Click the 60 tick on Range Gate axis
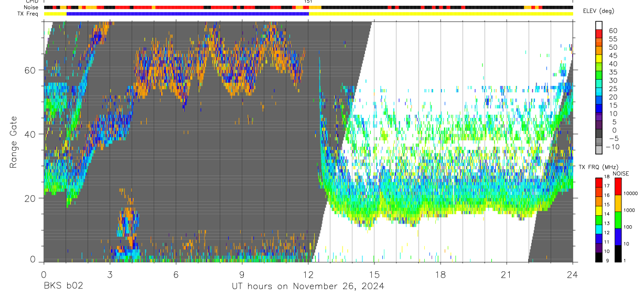 coord(30,70)
